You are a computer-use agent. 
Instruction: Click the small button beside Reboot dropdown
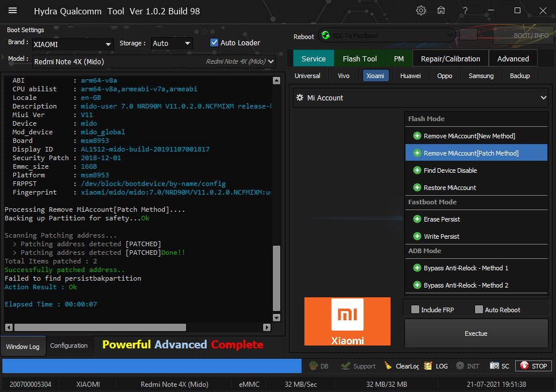(x=469, y=35)
